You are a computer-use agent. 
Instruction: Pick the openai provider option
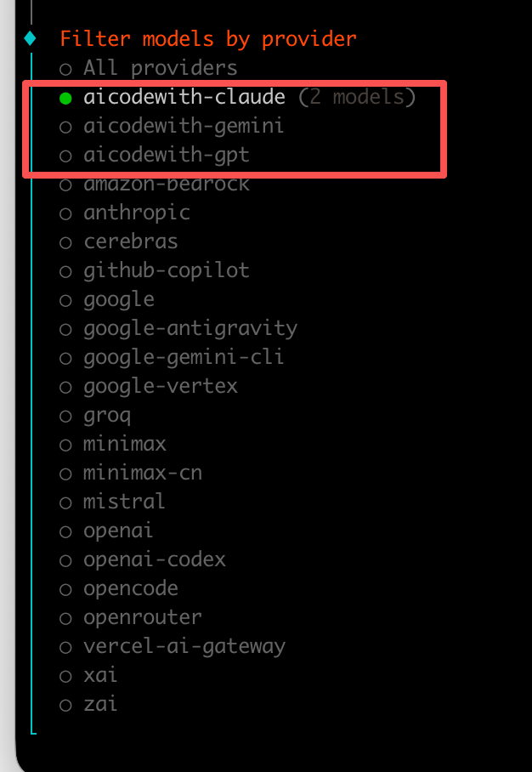coord(118,531)
